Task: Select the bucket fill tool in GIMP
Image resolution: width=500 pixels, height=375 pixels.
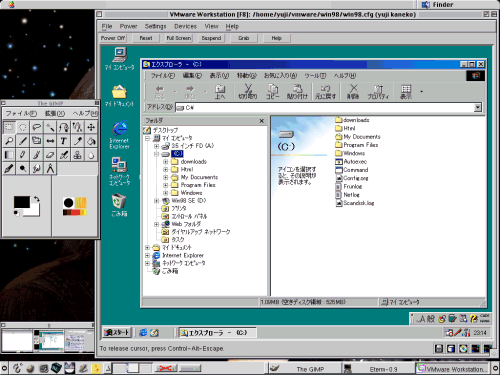Action: [x=91, y=141]
